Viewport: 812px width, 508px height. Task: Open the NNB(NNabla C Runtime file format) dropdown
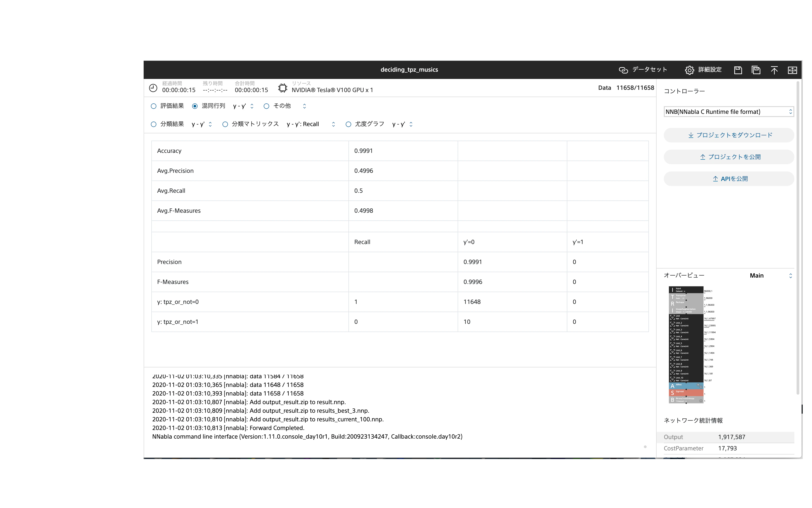pos(729,112)
